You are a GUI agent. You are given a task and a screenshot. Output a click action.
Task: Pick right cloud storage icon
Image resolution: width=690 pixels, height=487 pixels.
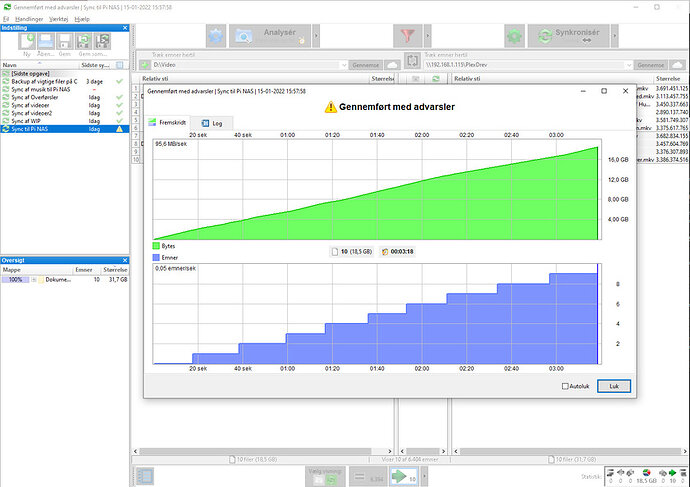[677, 65]
